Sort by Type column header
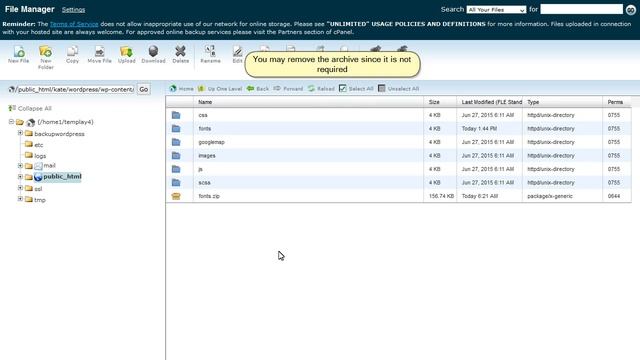 562,102
